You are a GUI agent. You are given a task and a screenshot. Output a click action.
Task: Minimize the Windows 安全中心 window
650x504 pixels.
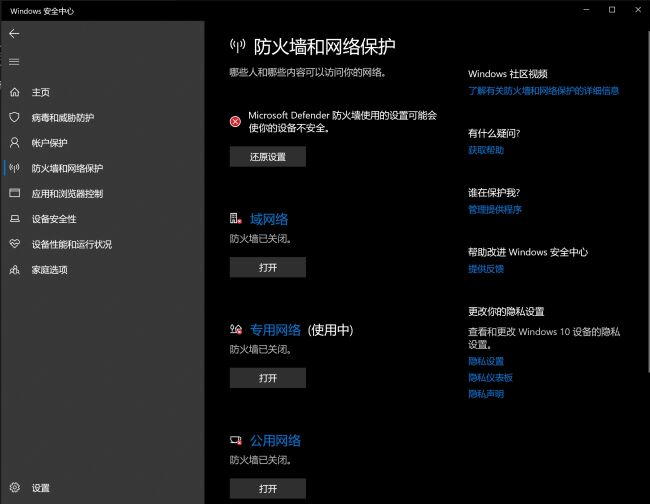(586, 10)
